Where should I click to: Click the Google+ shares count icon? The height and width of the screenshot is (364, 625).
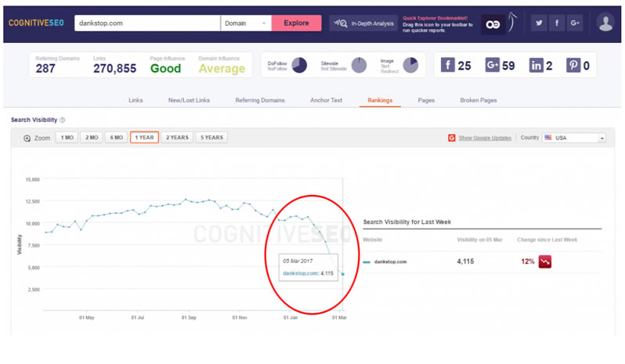click(x=493, y=64)
